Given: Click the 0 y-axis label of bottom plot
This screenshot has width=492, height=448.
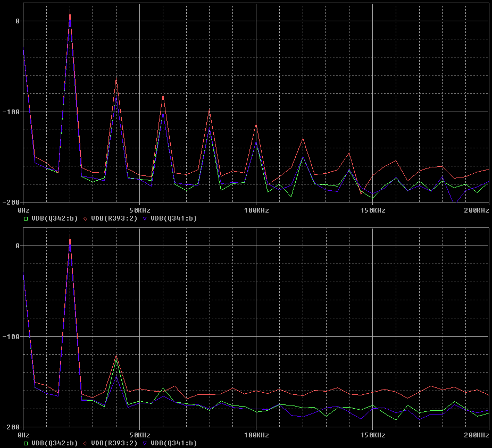Looking at the screenshot, I should point(18,246).
